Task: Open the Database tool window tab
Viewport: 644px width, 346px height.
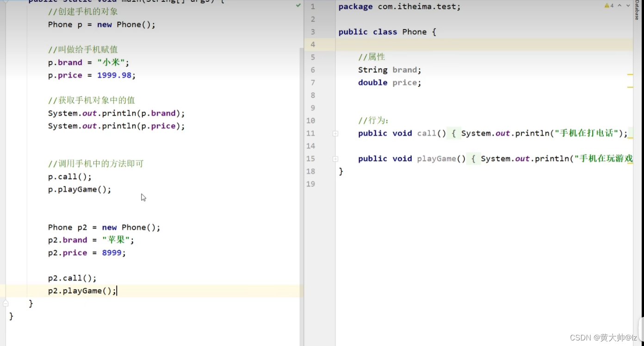Action: pos(637,10)
